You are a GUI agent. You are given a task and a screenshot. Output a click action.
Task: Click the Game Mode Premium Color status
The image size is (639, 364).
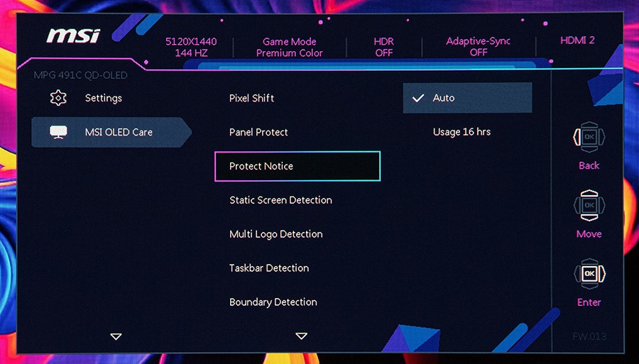tap(290, 48)
